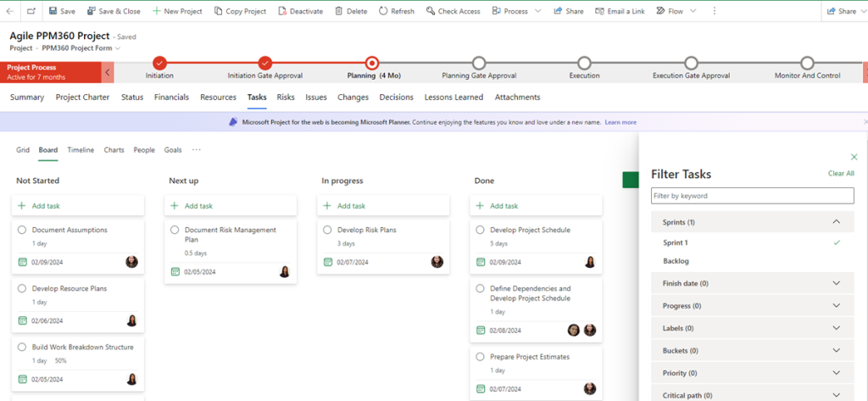
Task: Toggle the Sprint 1 filter option
Action: [x=753, y=242]
